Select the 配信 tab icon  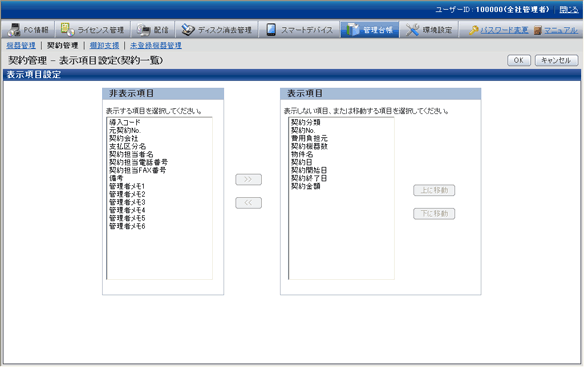tap(143, 29)
